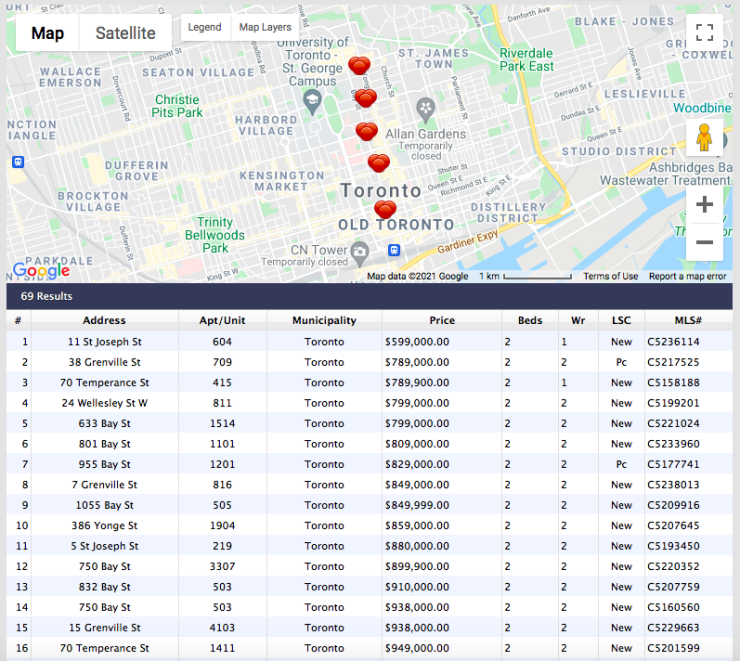
Task: Select listing 1055 Bay St
Action: tap(370, 505)
